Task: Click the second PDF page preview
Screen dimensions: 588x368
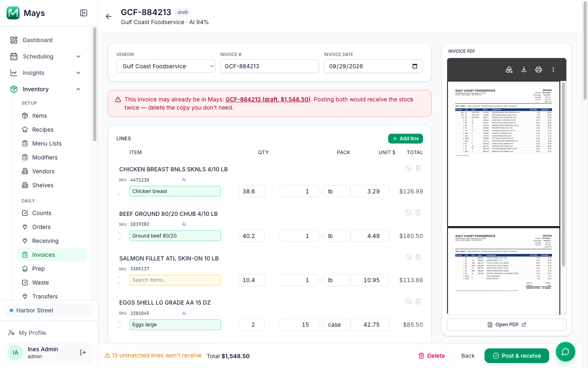Action: pyautogui.click(x=503, y=271)
